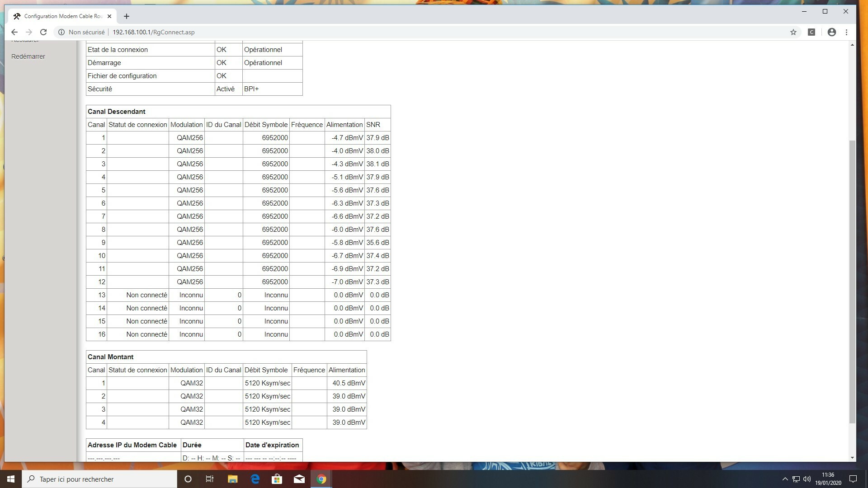Viewport: 868px width, 488px height.
Task: Close the Configuration Modem Cable tab
Action: tap(109, 16)
